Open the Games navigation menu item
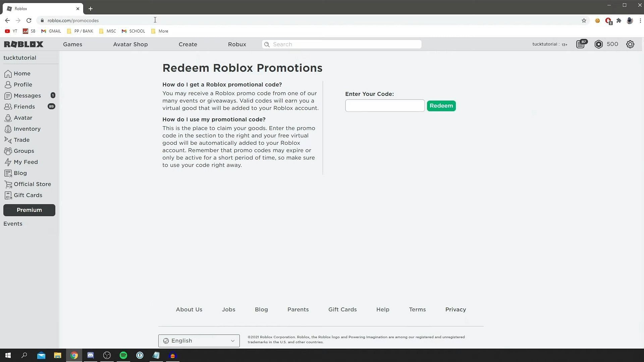Viewport: 644px width, 362px height. click(x=72, y=44)
